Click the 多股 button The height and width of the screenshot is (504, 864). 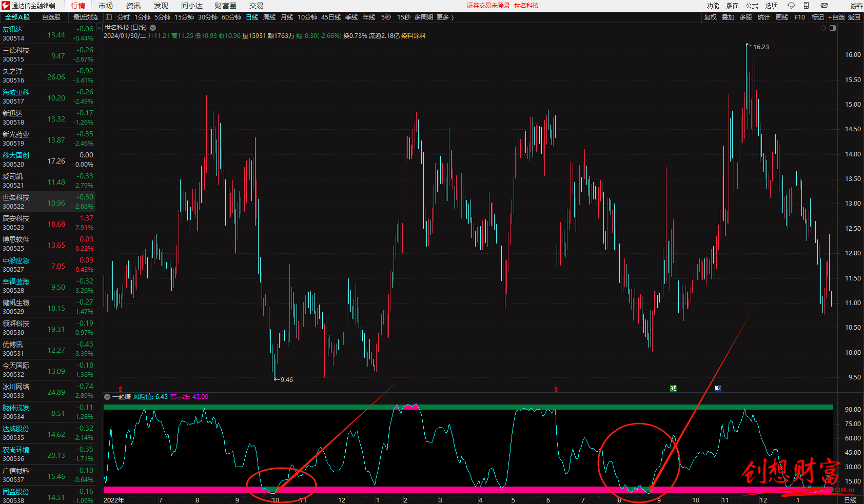click(746, 17)
